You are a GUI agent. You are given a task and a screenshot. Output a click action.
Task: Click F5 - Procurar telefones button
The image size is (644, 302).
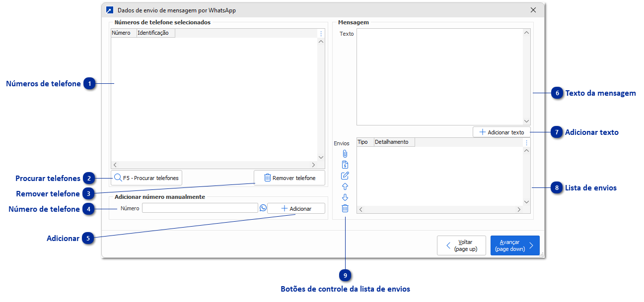[x=146, y=178]
